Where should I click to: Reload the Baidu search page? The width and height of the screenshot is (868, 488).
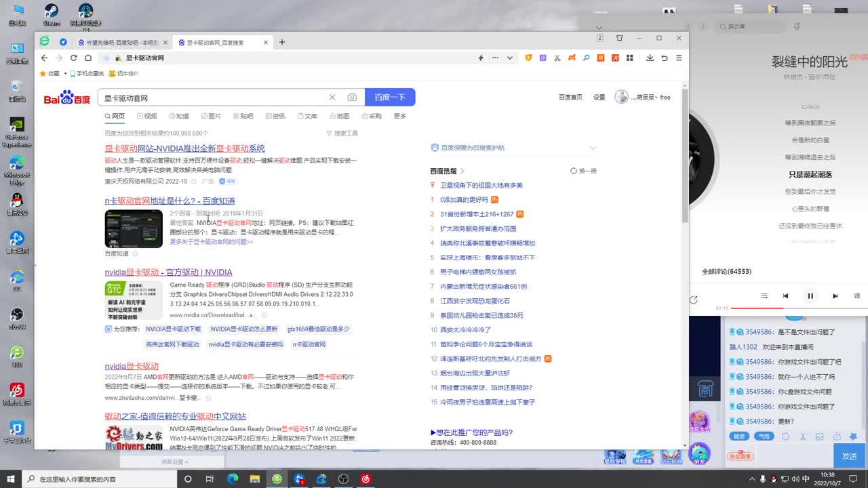[x=73, y=58]
